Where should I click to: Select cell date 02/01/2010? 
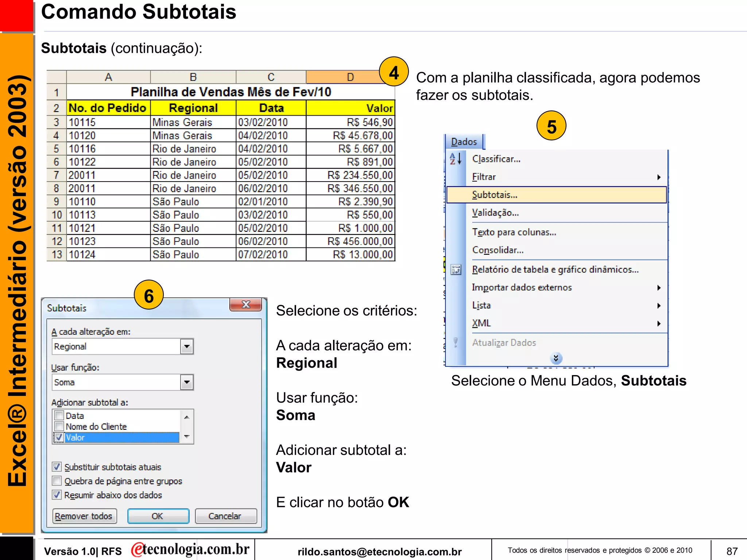[x=271, y=202]
